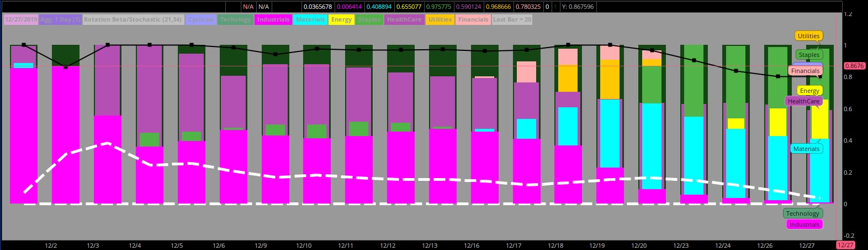The height and width of the screenshot is (250, 868).
Task: Click the 12/27/2019 date label in the header
Action: tap(21, 19)
